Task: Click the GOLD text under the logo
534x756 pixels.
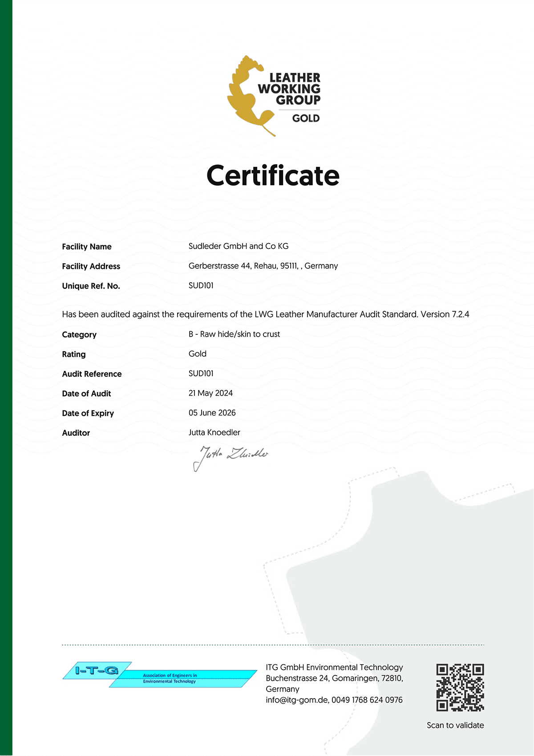Action: click(x=306, y=118)
